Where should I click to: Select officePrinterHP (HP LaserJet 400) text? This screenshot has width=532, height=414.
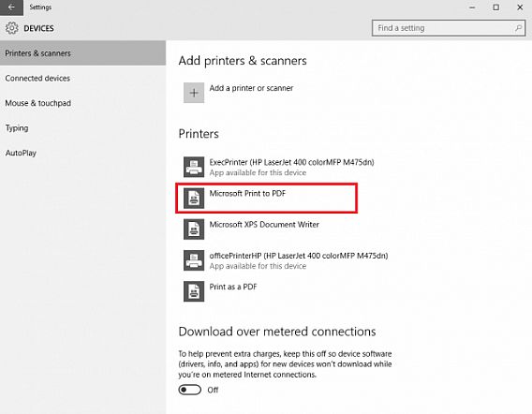pyautogui.click(x=299, y=256)
